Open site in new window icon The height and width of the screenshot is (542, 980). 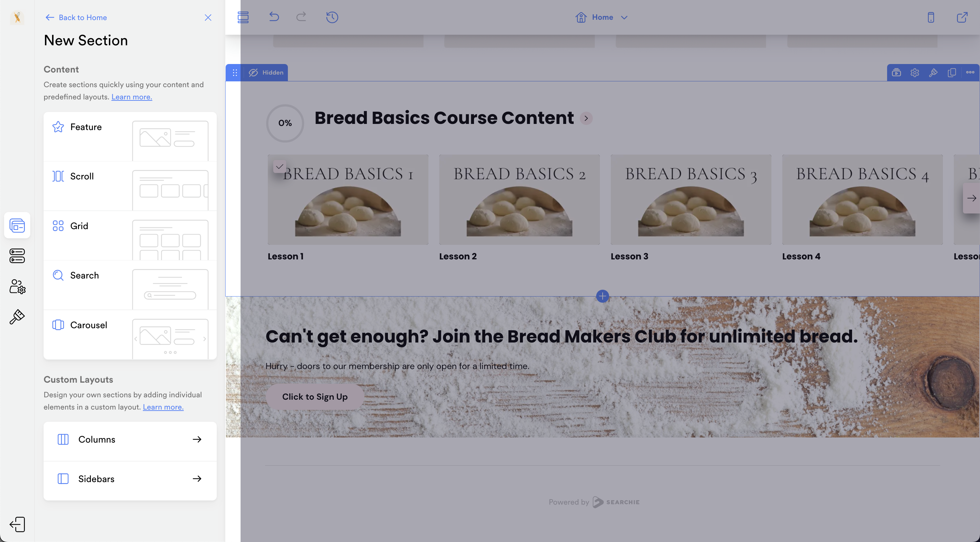[962, 17]
